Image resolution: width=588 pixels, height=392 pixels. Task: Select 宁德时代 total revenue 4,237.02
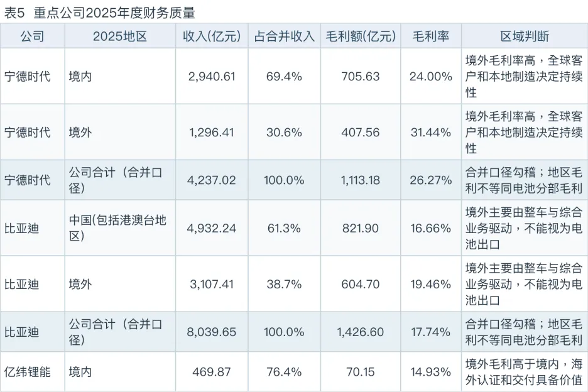[x=212, y=180]
